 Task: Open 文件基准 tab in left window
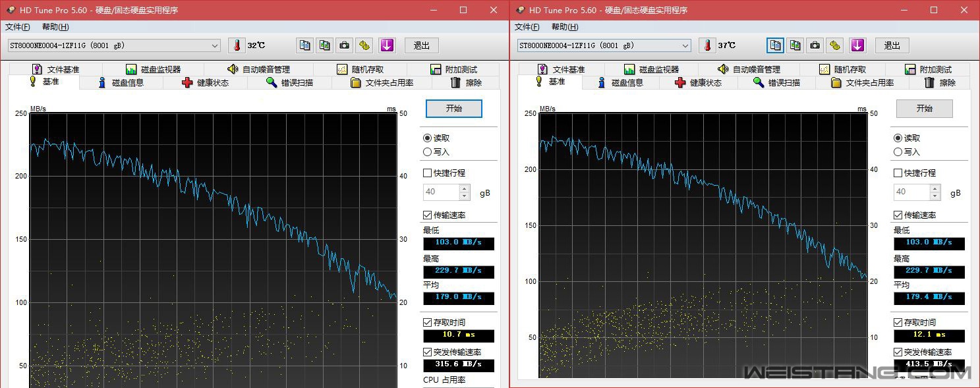[55, 69]
